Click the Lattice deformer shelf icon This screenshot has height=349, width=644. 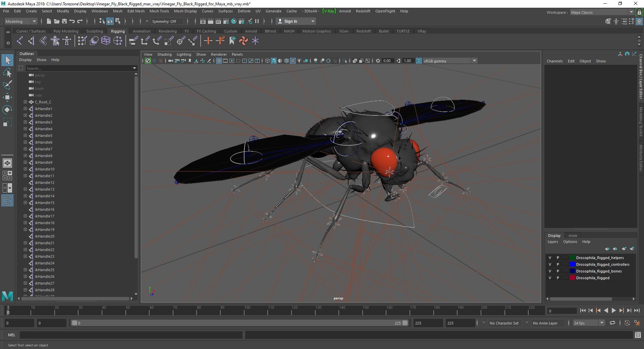(x=106, y=41)
